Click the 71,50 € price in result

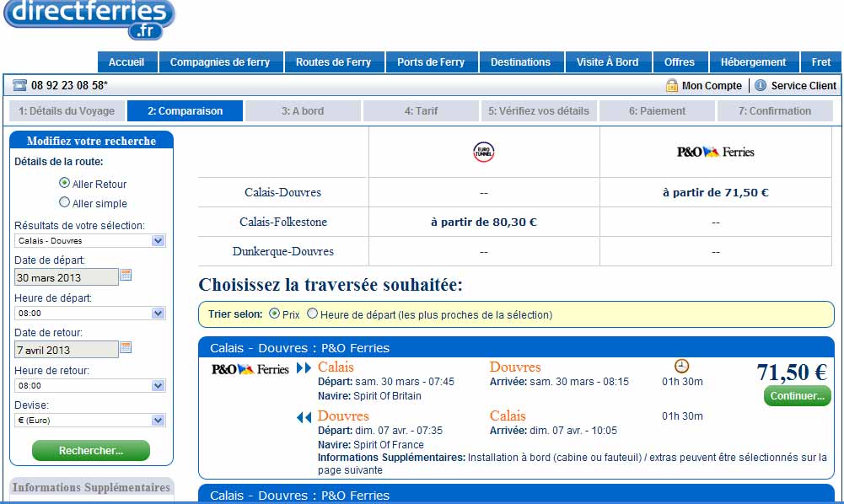[791, 372]
